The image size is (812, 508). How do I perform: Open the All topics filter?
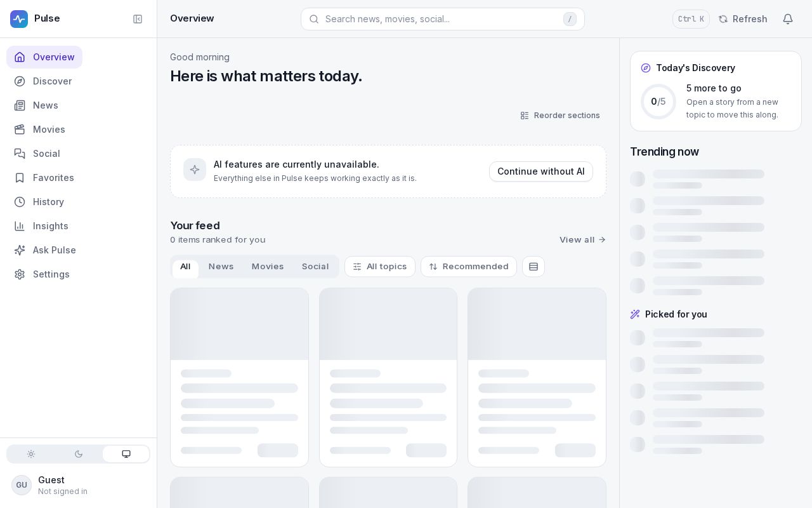click(x=380, y=267)
